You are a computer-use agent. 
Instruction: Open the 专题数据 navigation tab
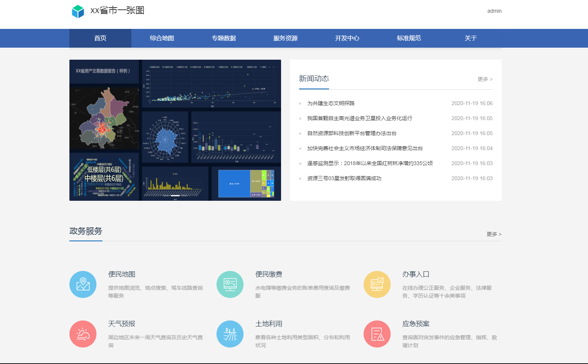tap(223, 38)
